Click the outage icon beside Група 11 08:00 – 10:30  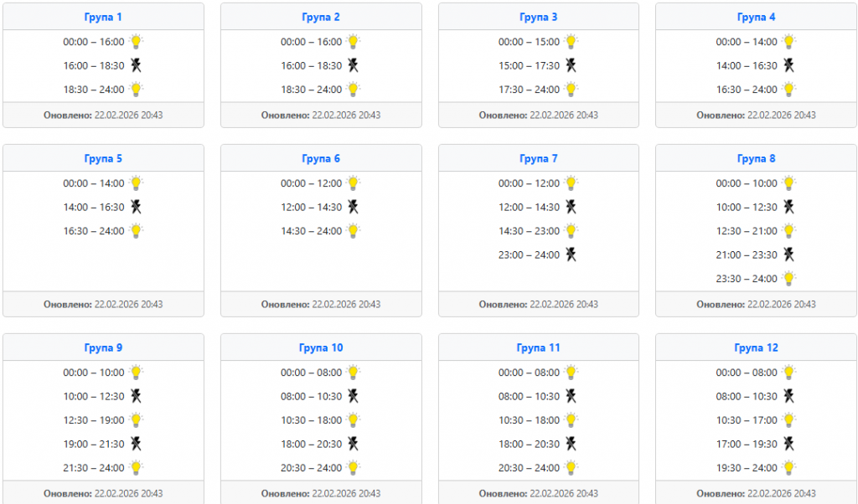[x=571, y=396]
